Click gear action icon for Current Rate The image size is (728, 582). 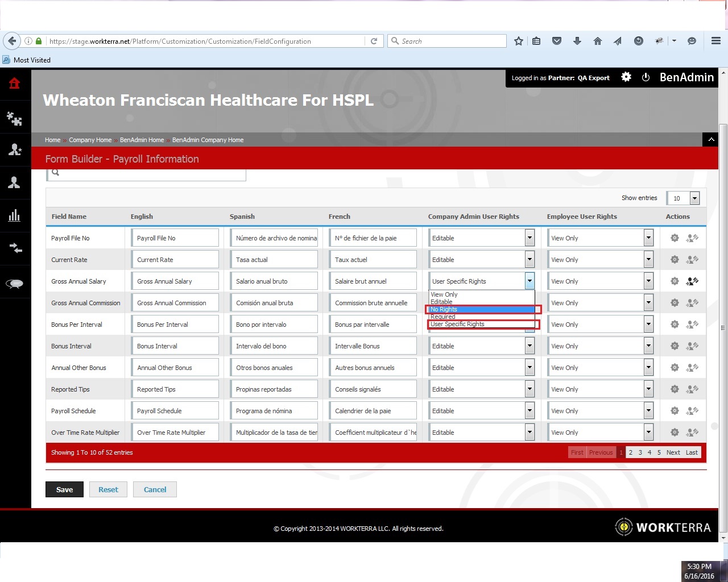(x=675, y=260)
